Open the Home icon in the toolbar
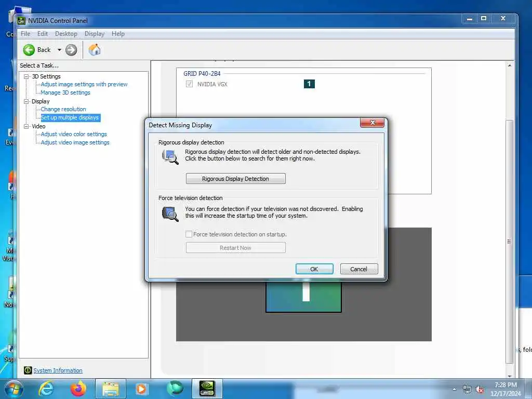This screenshot has width=532, height=399. (x=95, y=50)
